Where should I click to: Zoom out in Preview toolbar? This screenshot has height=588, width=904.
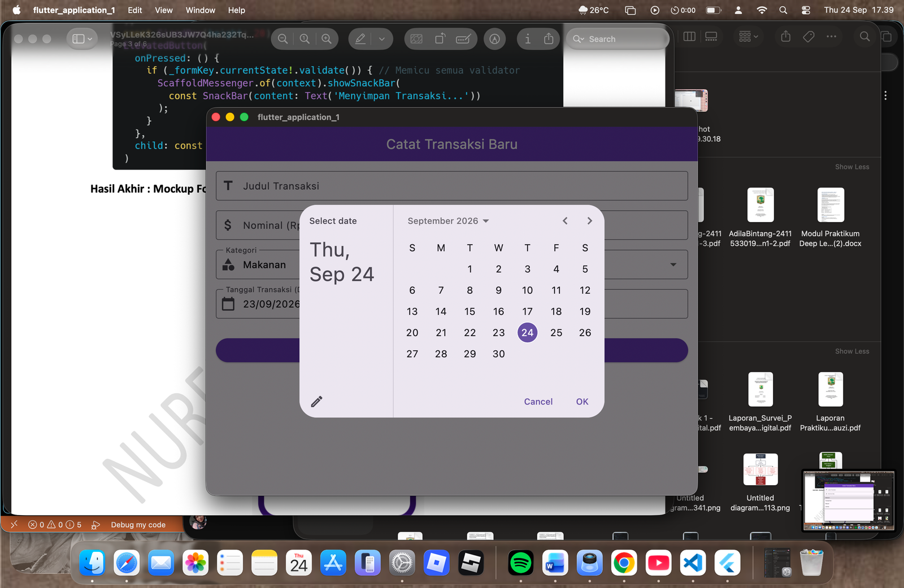(282, 39)
